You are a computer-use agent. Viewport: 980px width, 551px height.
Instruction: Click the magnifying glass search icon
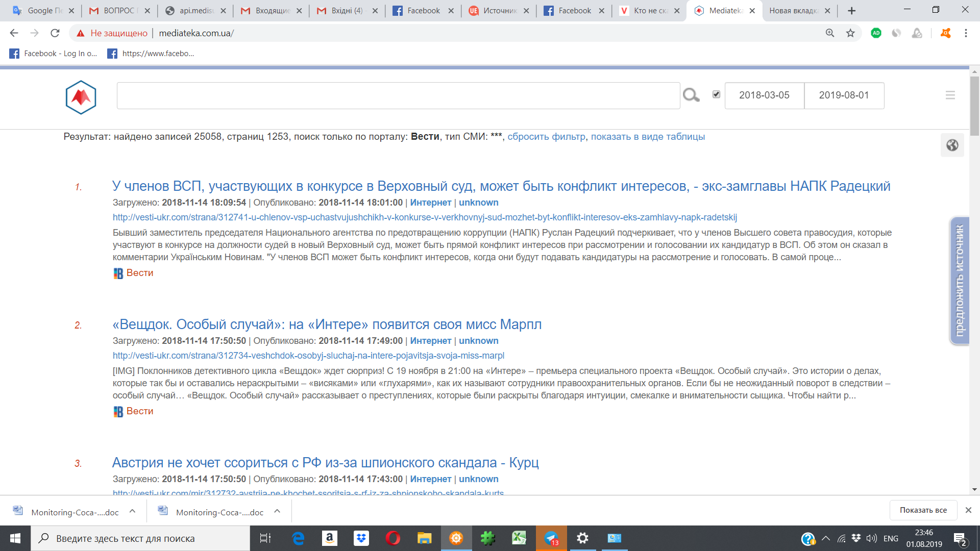click(x=691, y=95)
